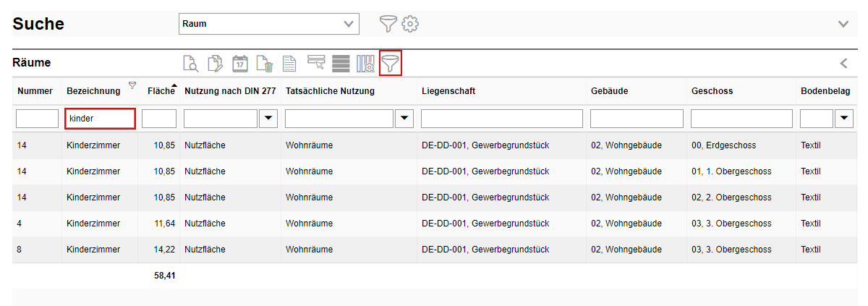Collapse the Suche panel with the chevron
Screen dimensions: 868x306
[x=843, y=24]
